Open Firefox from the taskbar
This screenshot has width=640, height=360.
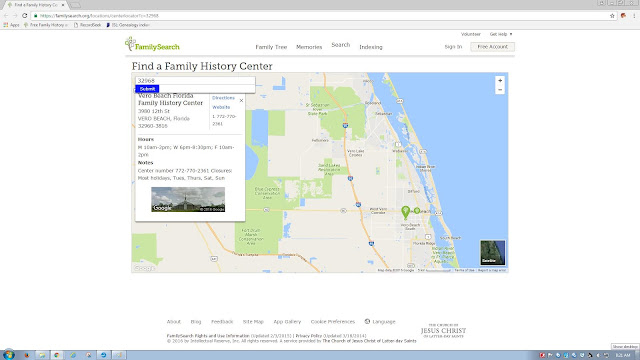click(x=27, y=355)
